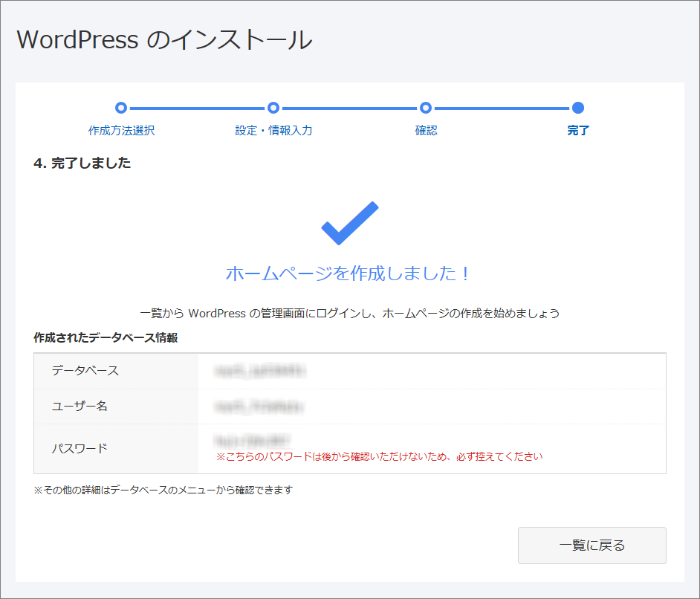Click the red password warning note
The image size is (700, 599).
(x=379, y=456)
